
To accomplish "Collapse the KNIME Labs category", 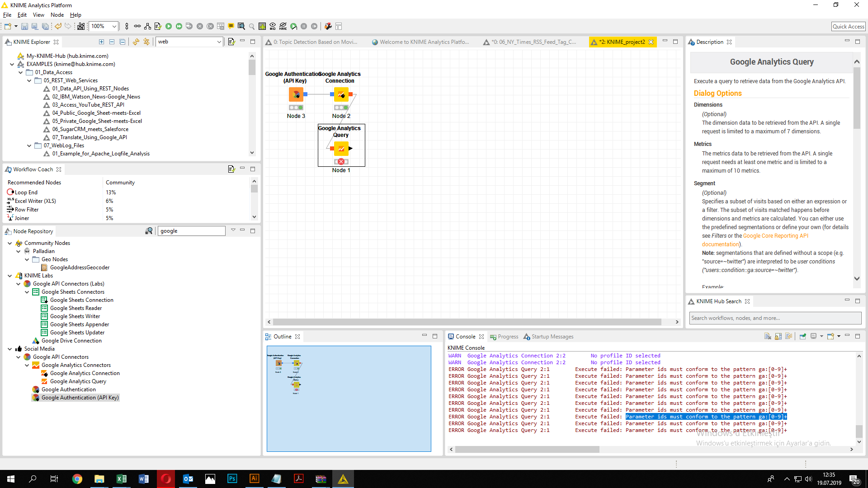I will coord(9,276).
